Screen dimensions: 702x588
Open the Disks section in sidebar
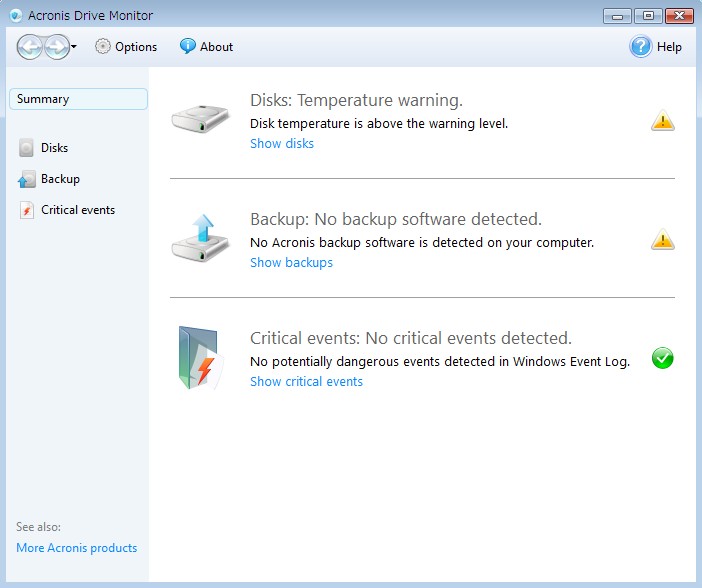pos(55,148)
